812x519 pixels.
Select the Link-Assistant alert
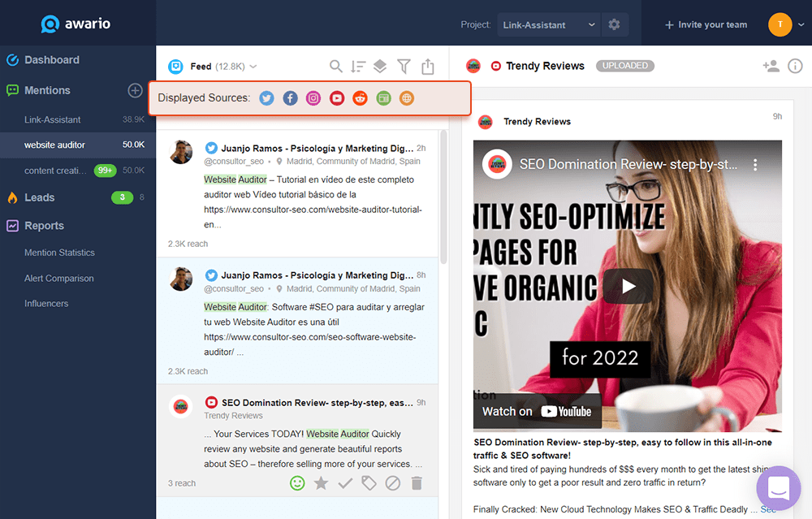point(78,119)
